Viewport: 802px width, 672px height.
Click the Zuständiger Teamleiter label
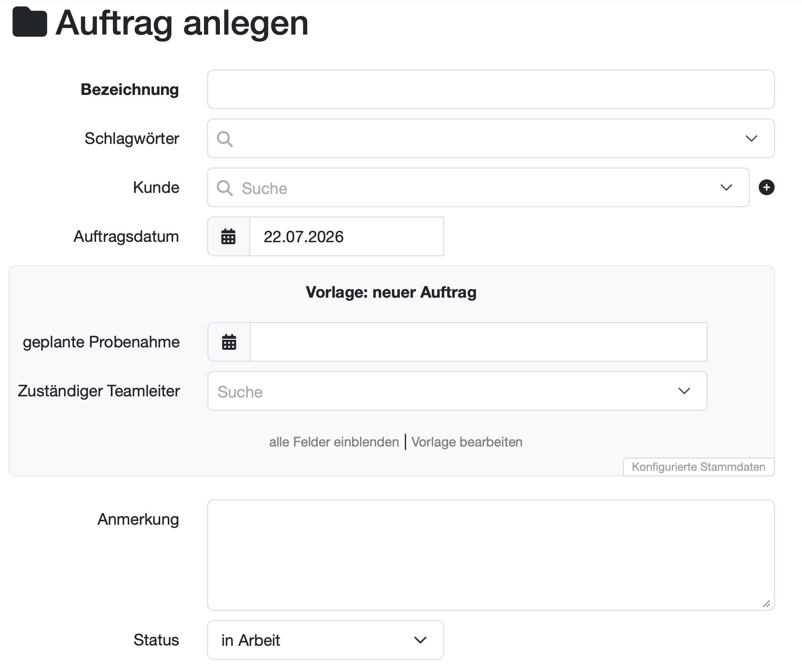(x=98, y=391)
